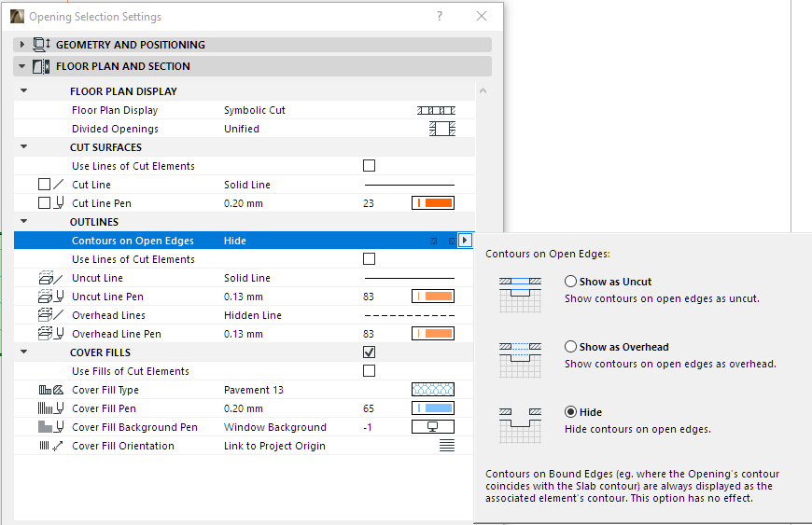Collapse the Floor Plan and Section panel

[21, 66]
